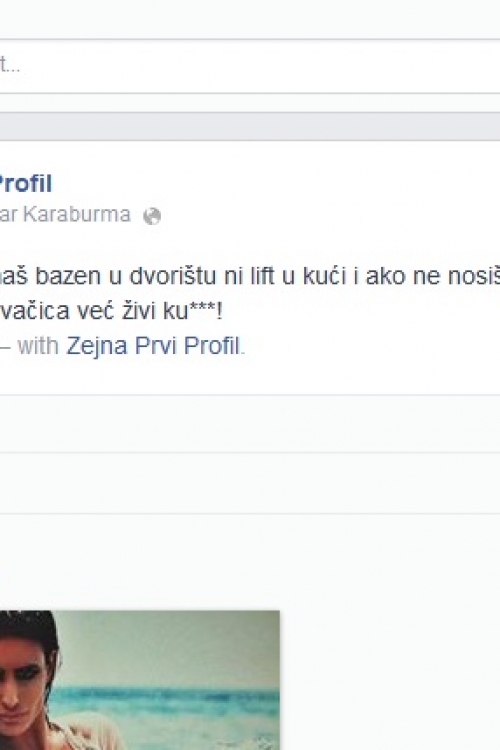Click the second empty row under the post
Viewport: 500px width, 750px height.
click(x=250, y=483)
